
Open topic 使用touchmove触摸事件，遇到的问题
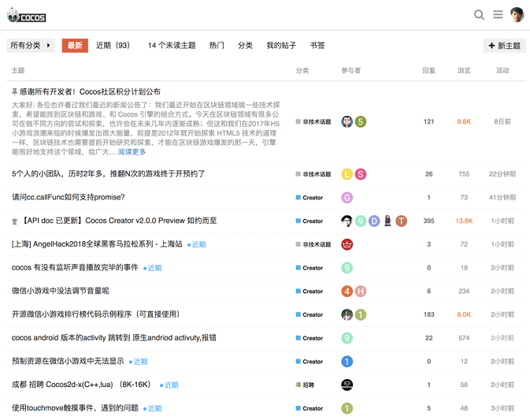(x=75, y=408)
